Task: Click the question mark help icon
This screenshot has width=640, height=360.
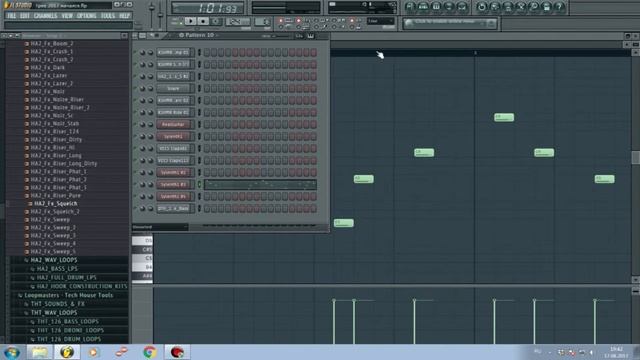Action: tap(560, 7)
